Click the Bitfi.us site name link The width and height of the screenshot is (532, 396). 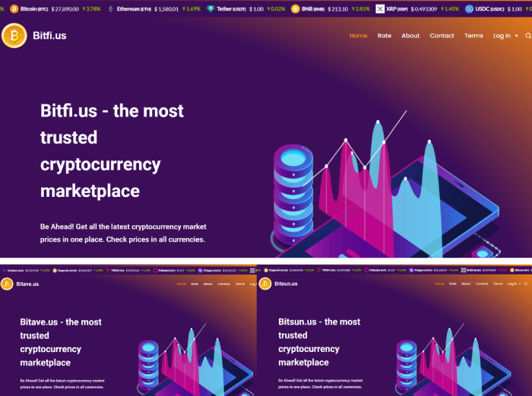point(49,36)
